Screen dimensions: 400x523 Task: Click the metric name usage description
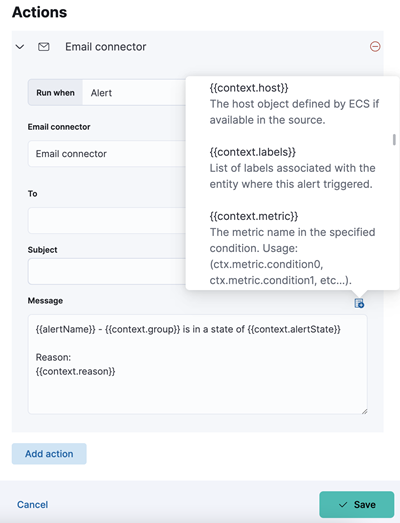(292, 256)
